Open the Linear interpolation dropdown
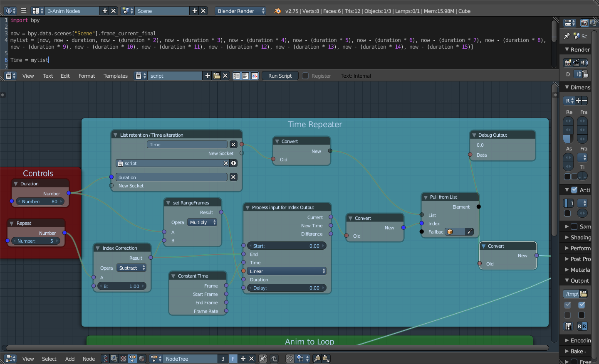This screenshot has width=599, height=364. pyautogui.click(x=287, y=271)
